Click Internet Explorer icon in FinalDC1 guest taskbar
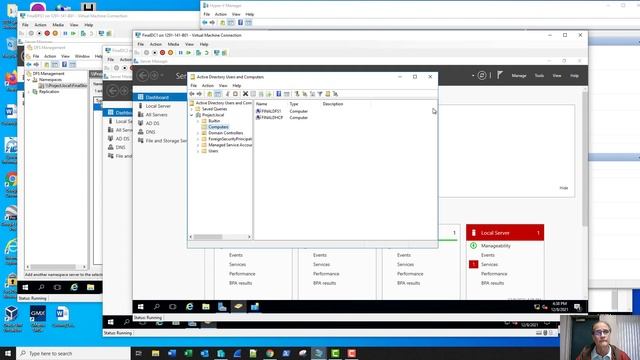This screenshot has width=640, height=360. pyautogui.click(x=189, y=307)
